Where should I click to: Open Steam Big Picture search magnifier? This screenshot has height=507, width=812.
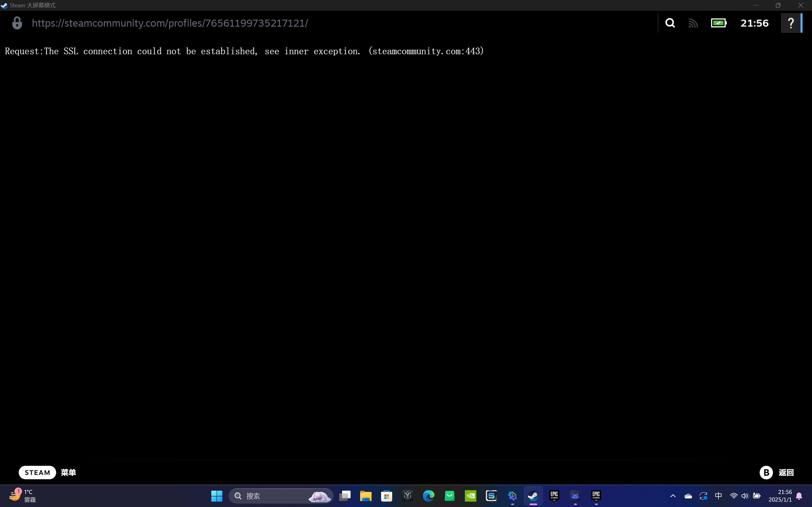[x=670, y=23]
